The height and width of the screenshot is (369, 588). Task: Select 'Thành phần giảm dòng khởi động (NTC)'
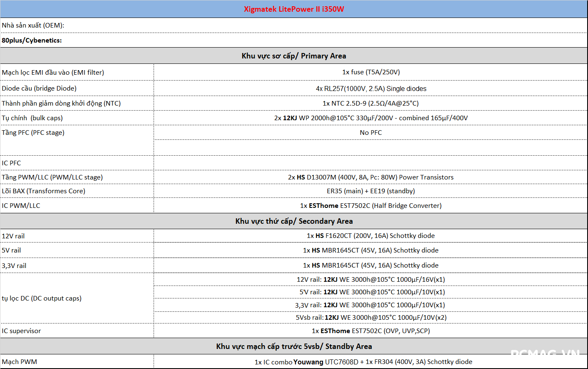(61, 103)
